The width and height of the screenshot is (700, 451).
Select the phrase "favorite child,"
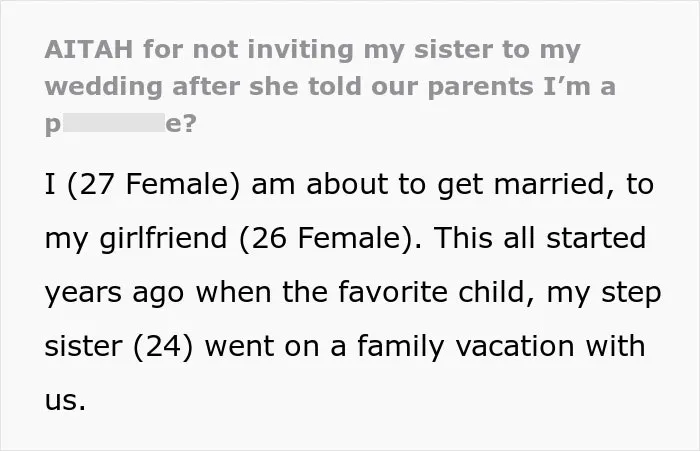pos(436,292)
